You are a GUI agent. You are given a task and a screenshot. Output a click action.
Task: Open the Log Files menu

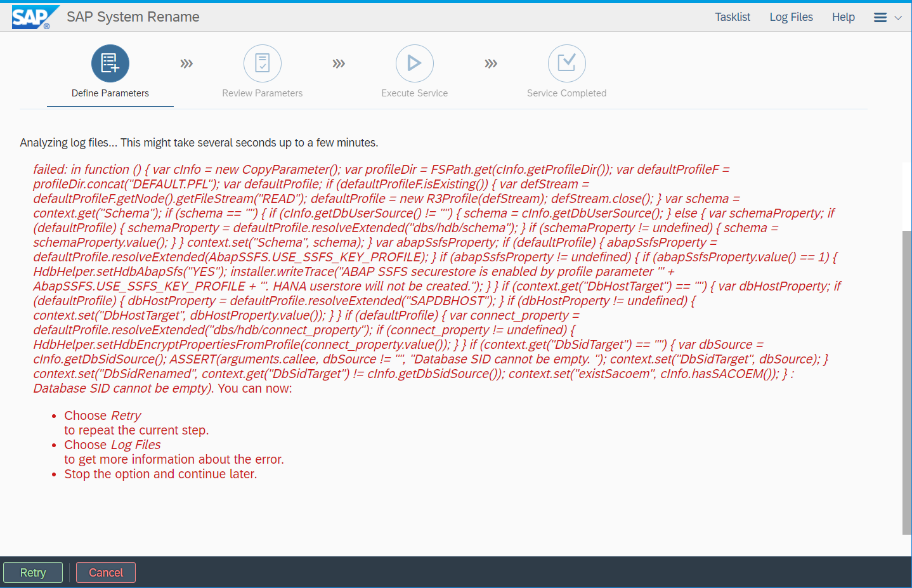click(791, 17)
